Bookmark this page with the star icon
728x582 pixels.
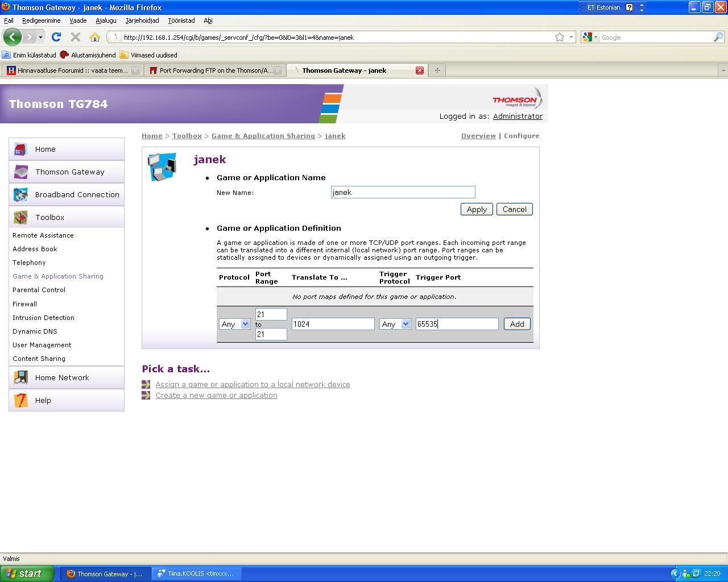tap(560, 37)
